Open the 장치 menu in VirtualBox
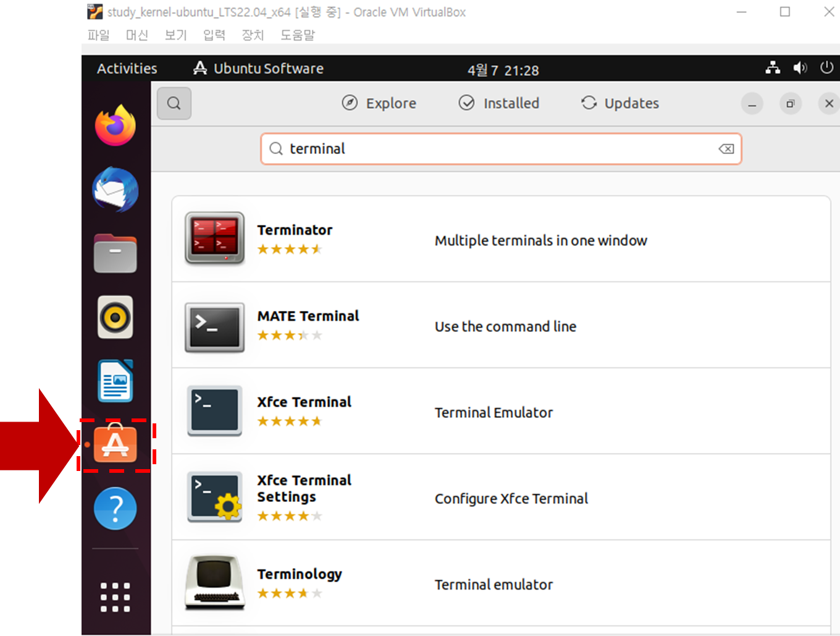The height and width of the screenshot is (636, 840). (x=253, y=35)
